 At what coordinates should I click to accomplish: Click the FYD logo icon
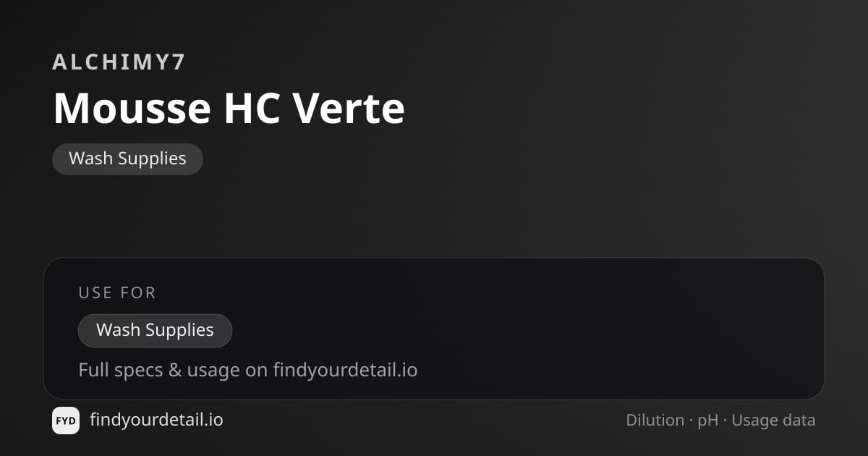pos(66,421)
